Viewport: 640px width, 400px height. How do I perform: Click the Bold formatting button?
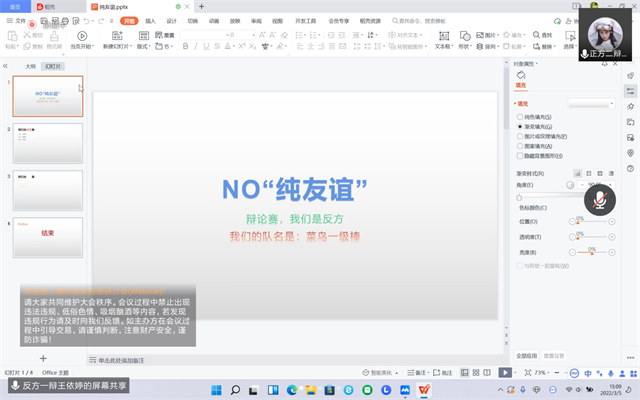(x=185, y=47)
